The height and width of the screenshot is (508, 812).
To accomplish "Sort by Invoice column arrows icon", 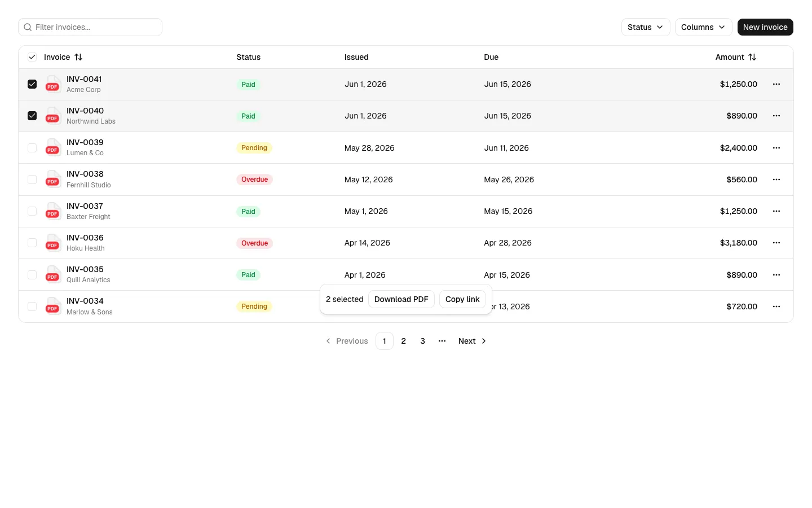I will click(x=78, y=57).
